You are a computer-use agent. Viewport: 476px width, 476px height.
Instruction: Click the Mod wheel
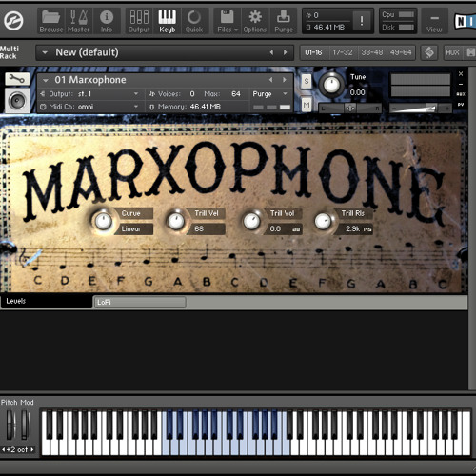[26, 425]
